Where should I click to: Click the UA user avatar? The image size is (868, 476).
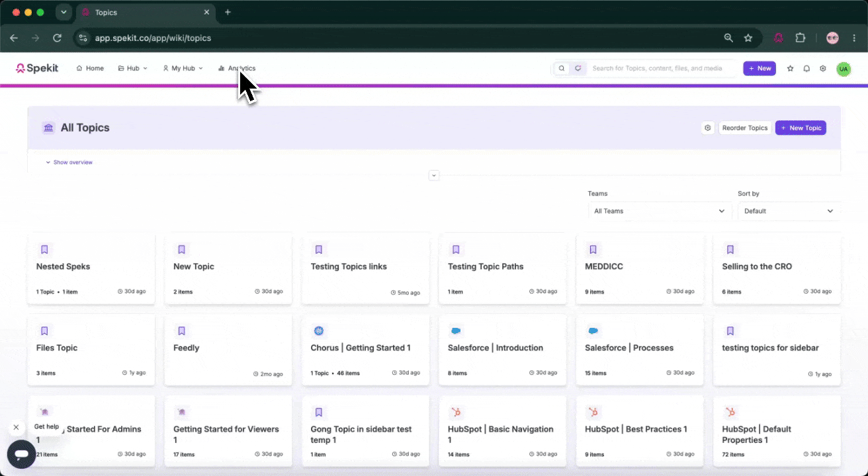[843, 69]
